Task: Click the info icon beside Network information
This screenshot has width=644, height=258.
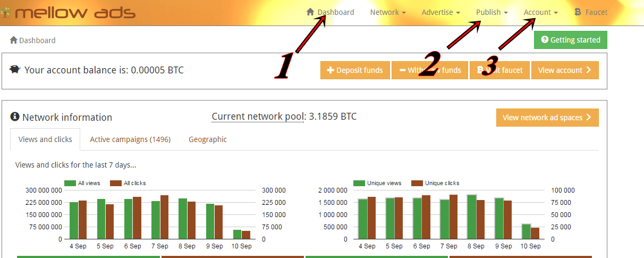Action: tap(15, 117)
